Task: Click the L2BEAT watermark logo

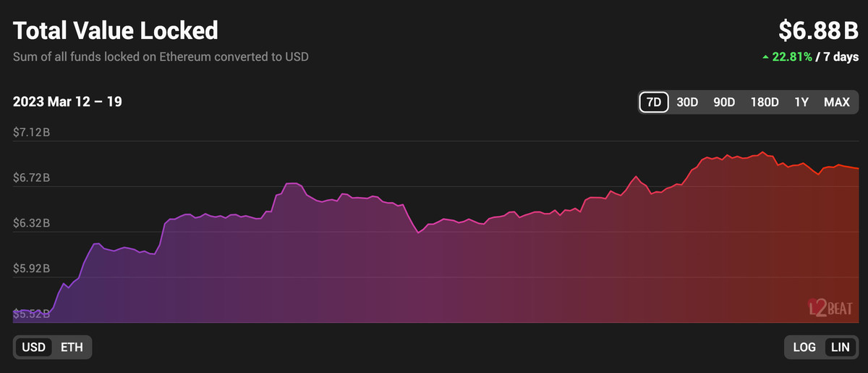Action: (830, 309)
